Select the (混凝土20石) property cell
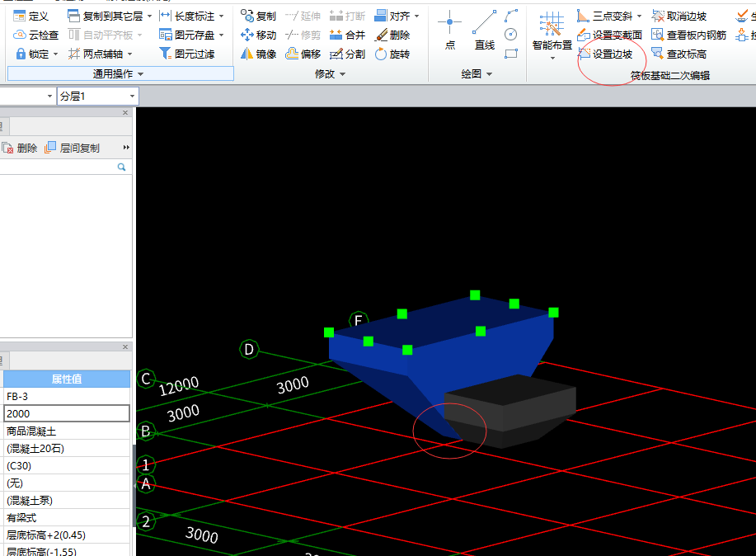 (67, 449)
